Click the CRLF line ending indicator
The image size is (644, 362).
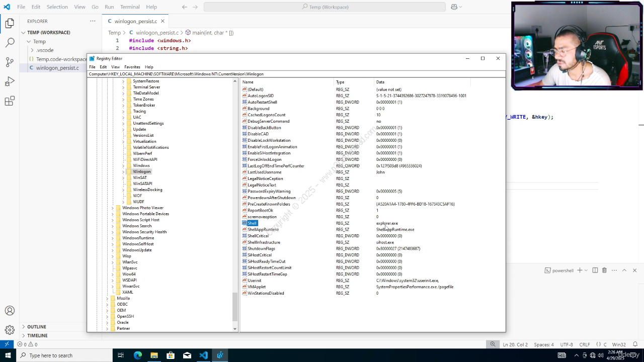click(x=585, y=344)
